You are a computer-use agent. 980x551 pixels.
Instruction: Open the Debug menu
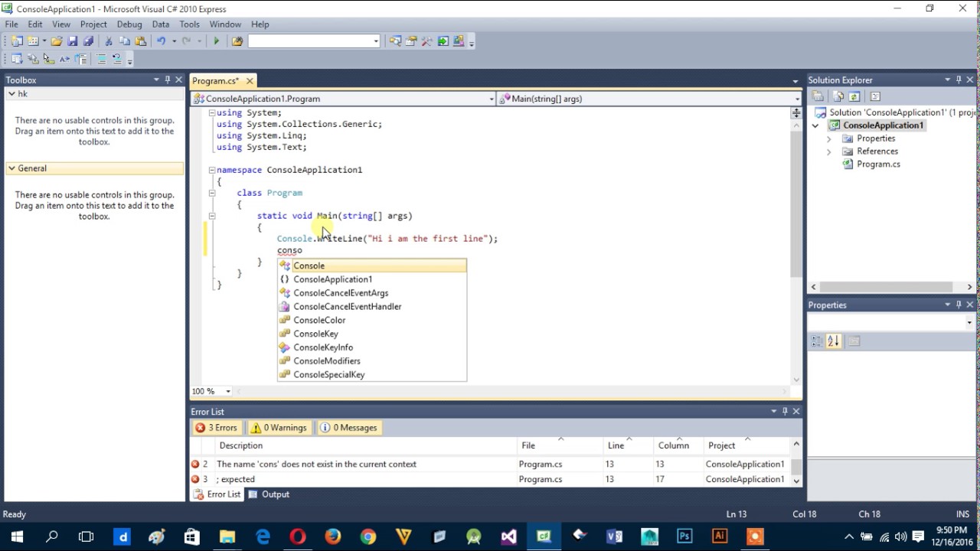click(x=129, y=24)
